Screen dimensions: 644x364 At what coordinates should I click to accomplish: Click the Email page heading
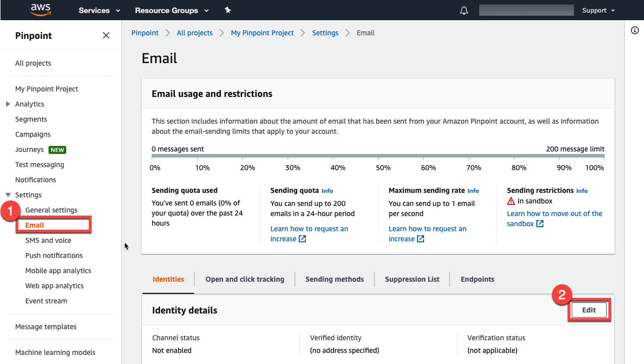pos(159,58)
